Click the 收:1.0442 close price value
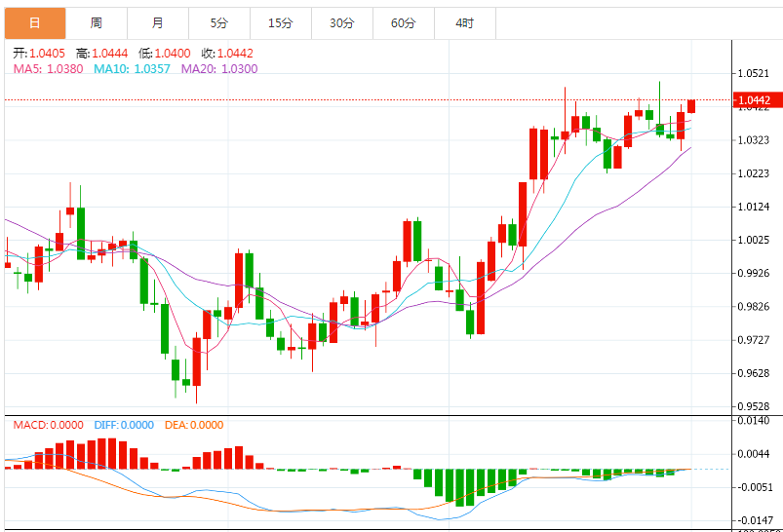 (x=227, y=54)
